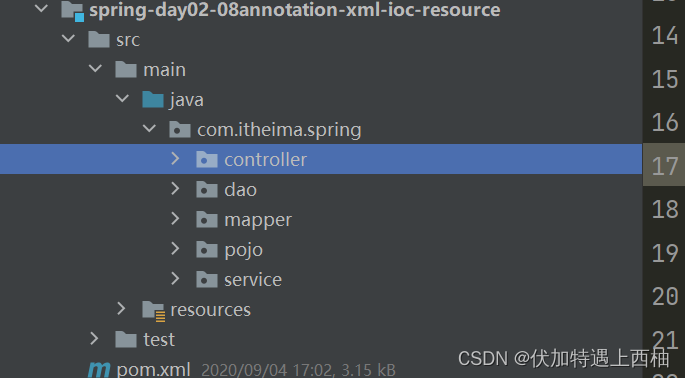Click the com.itheima.spring package icon
Viewport: 685px width, 378px height.
(x=180, y=130)
